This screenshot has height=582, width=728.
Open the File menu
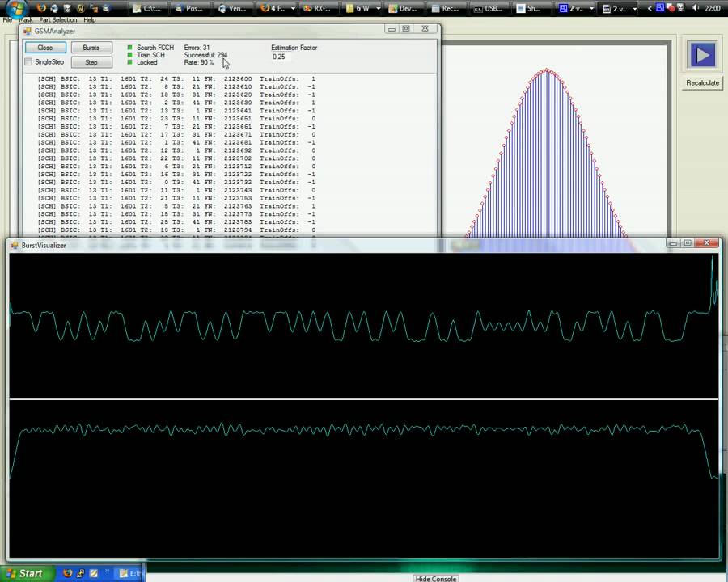click(x=7, y=20)
